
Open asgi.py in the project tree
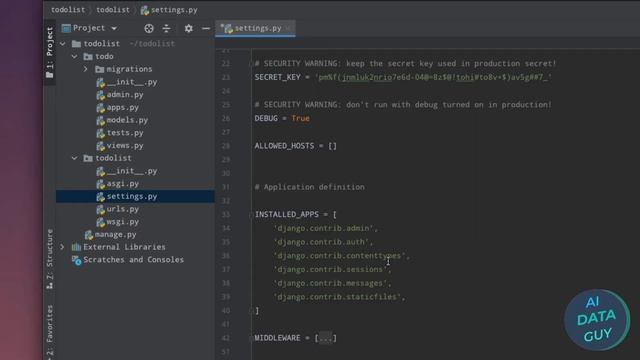tap(122, 184)
